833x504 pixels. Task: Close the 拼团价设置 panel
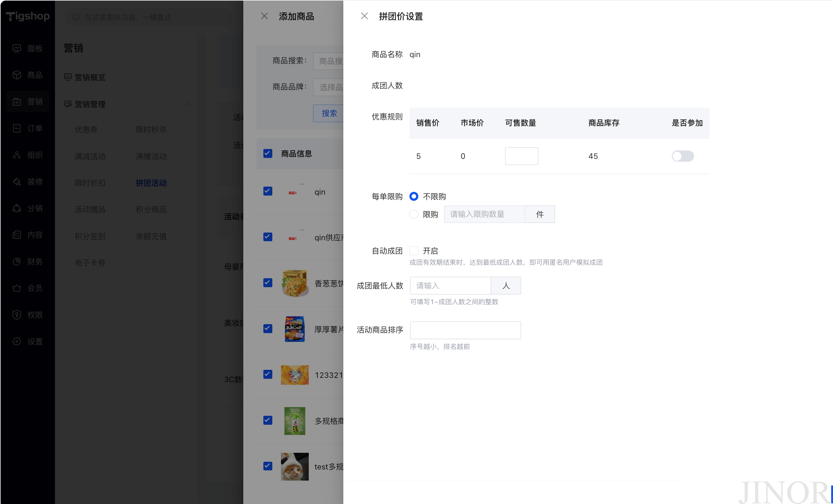point(364,16)
